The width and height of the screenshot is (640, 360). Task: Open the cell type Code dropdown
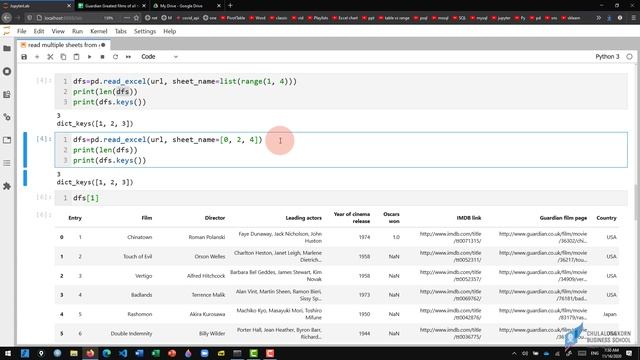pyautogui.click(x=159, y=57)
